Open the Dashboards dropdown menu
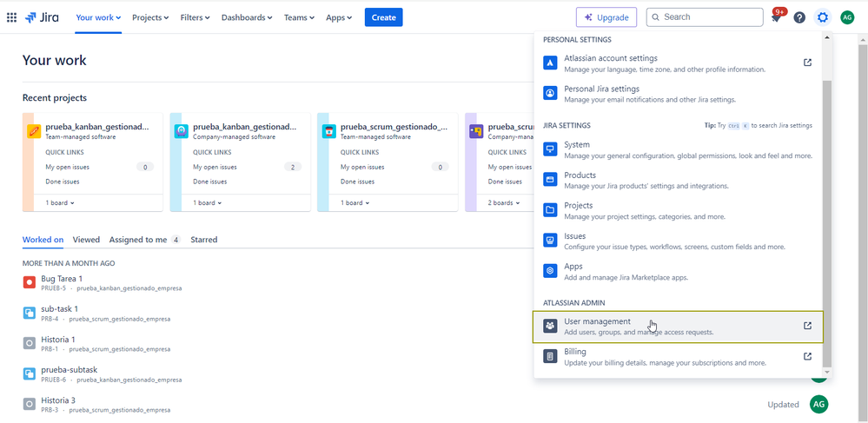This screenshot has width=868, height=423. tap(247, 17)
